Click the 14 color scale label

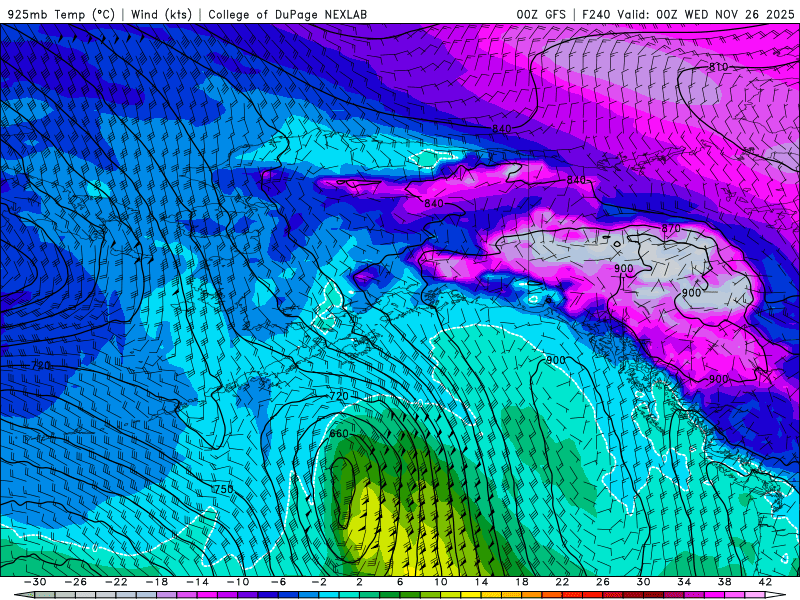tap(481, 582)
